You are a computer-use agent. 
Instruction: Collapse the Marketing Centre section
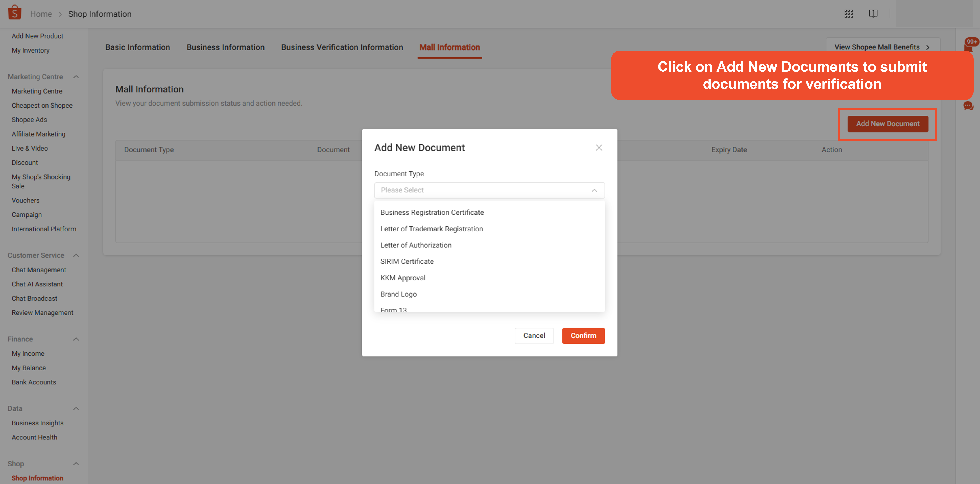pyautogui.click(x=76, y=77)
